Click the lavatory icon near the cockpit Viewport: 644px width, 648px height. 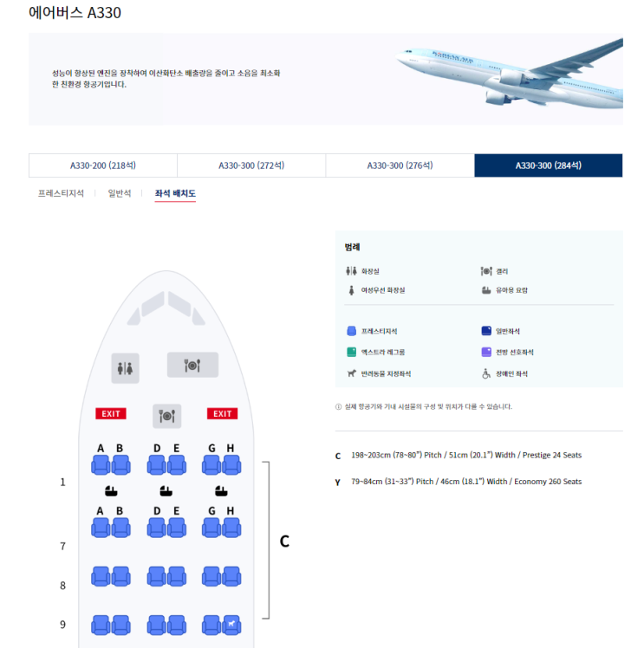click(125, 368)
